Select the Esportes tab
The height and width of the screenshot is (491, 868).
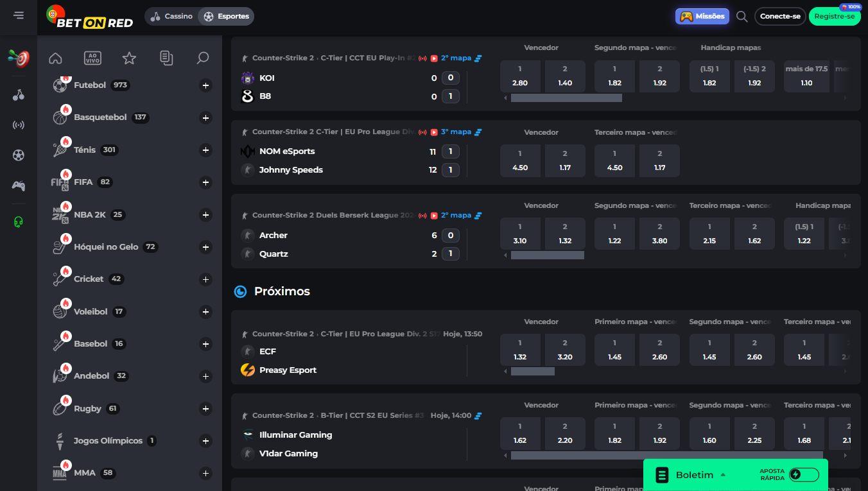click(x=226, y=17)
